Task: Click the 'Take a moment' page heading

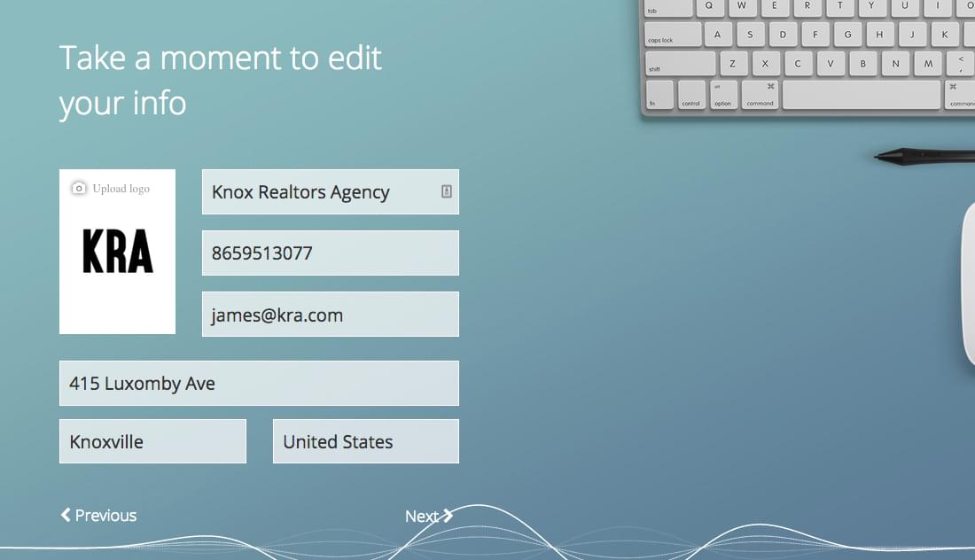Action: click(220, 80)
